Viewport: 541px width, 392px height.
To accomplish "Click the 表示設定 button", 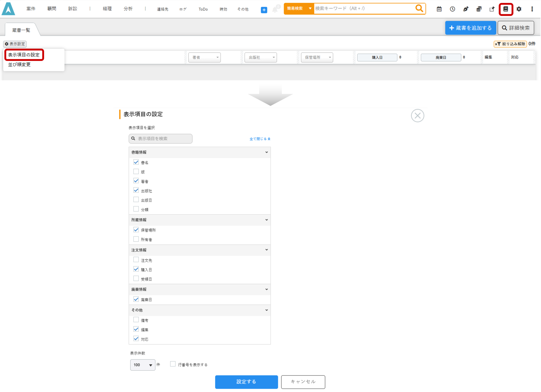I will (x=15, y=44).
